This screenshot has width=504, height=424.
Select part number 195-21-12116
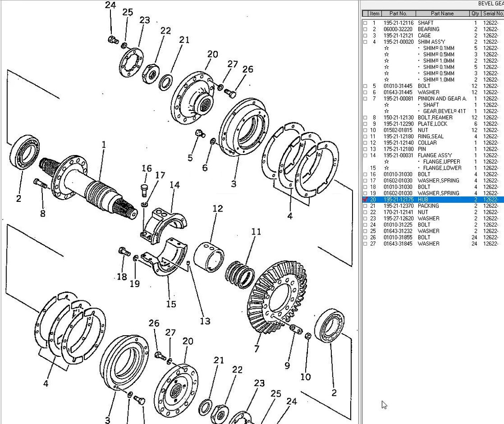pos(398,23)
